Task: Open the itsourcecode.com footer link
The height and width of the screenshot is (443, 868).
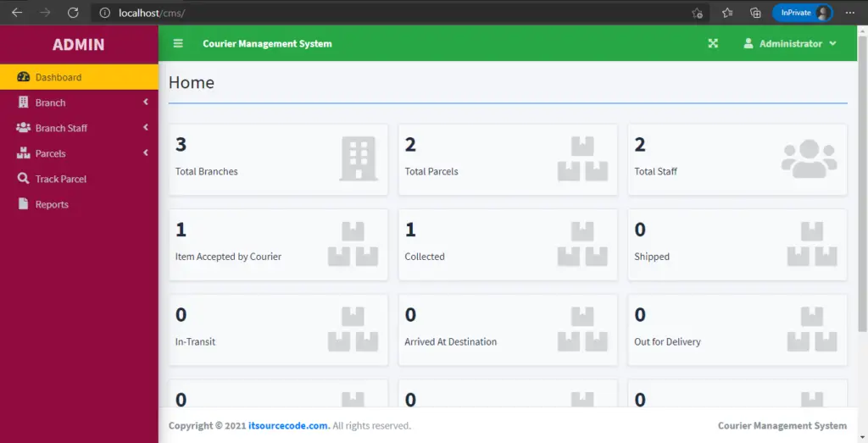Action: (x=289, y=425)
